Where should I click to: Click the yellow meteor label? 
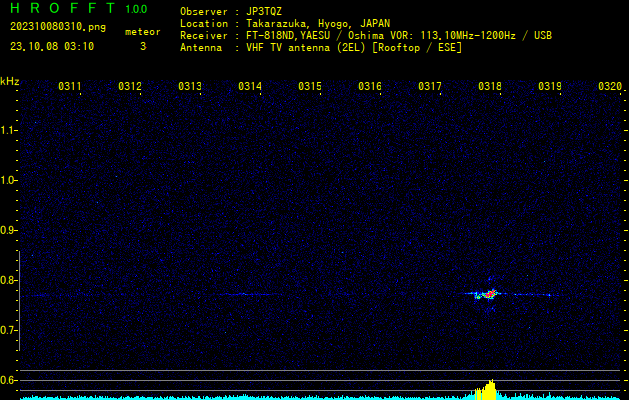142,32
